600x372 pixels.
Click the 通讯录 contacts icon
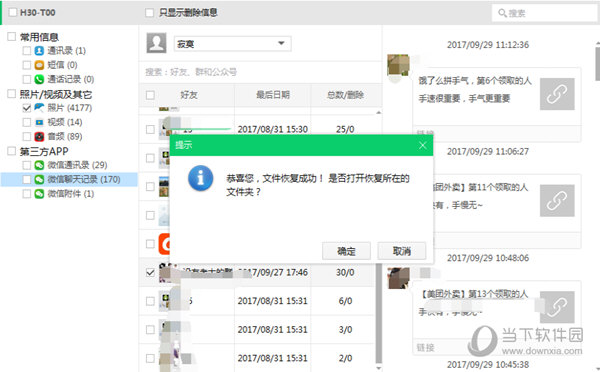39,51
